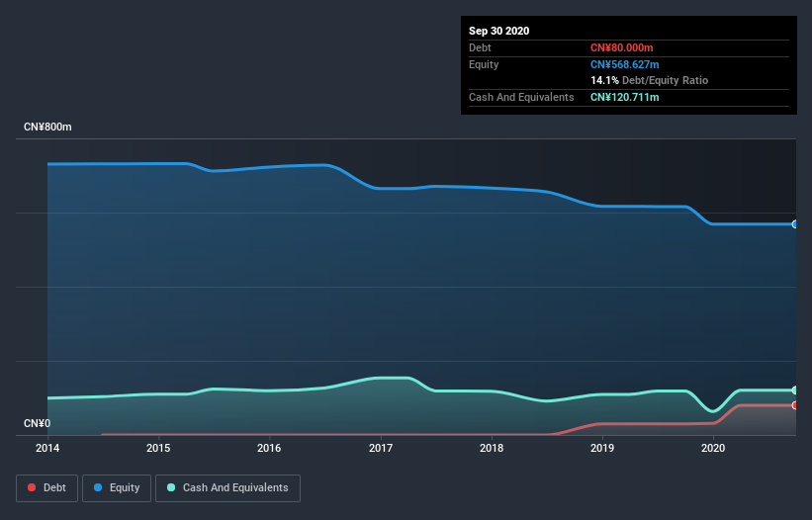Viewport: 812px width, 520px height.
Task: Click the CN¥120.711m cash value
Action: (x=624, y=97)
